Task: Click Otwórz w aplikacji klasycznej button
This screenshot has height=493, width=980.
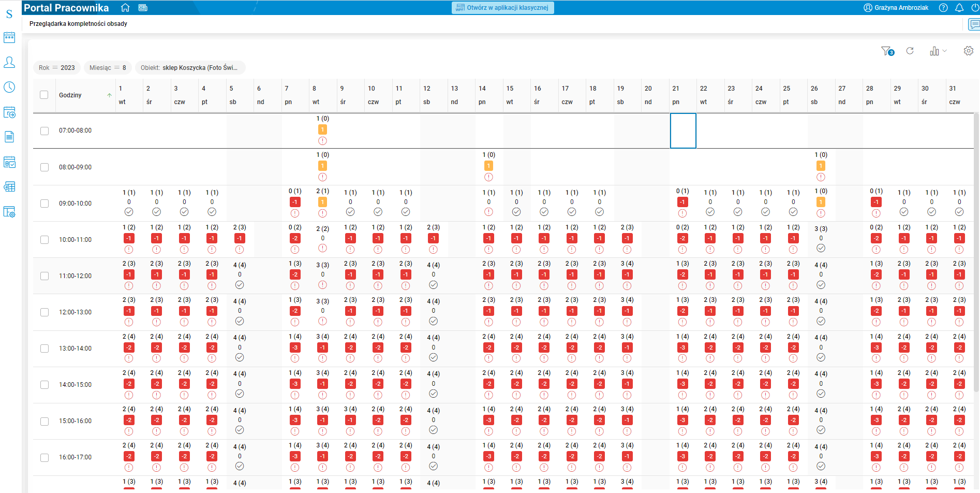Action: [x=502, y=8]
